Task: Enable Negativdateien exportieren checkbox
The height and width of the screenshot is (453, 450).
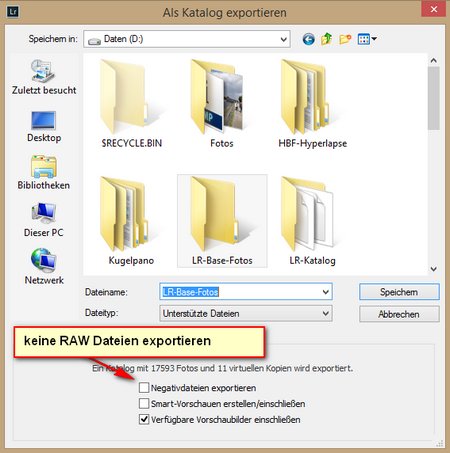Action: (x=144, y=388)
